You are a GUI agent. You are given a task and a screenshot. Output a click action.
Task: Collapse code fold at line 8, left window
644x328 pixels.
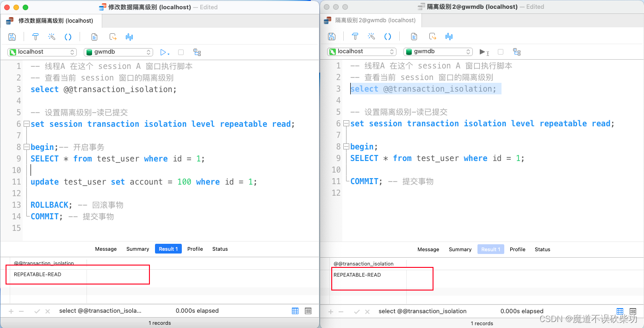tap(26, 147)
